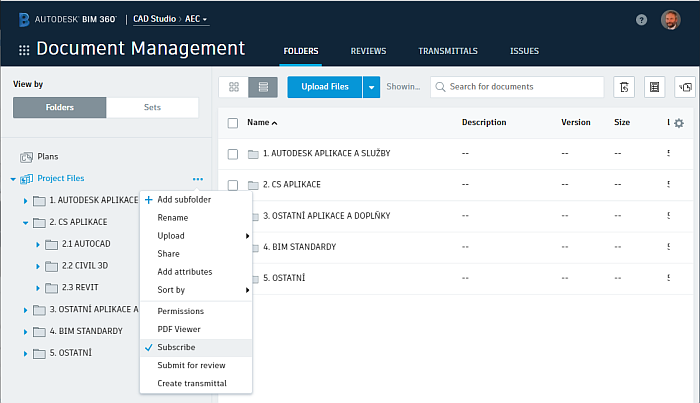The image size is (700, 403).
Task: Open the user profile avatar
Action: pos(670,20)
